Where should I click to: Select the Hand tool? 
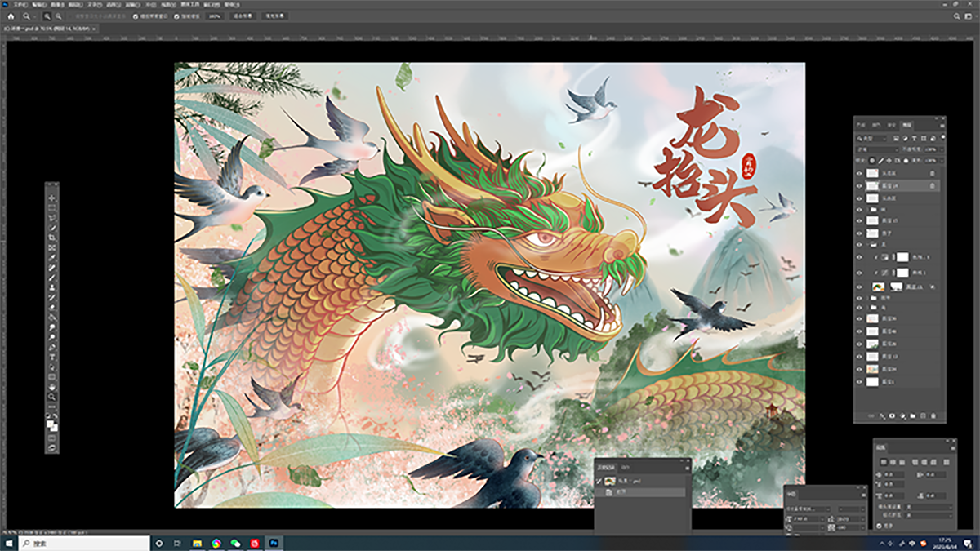click(51, 386)
